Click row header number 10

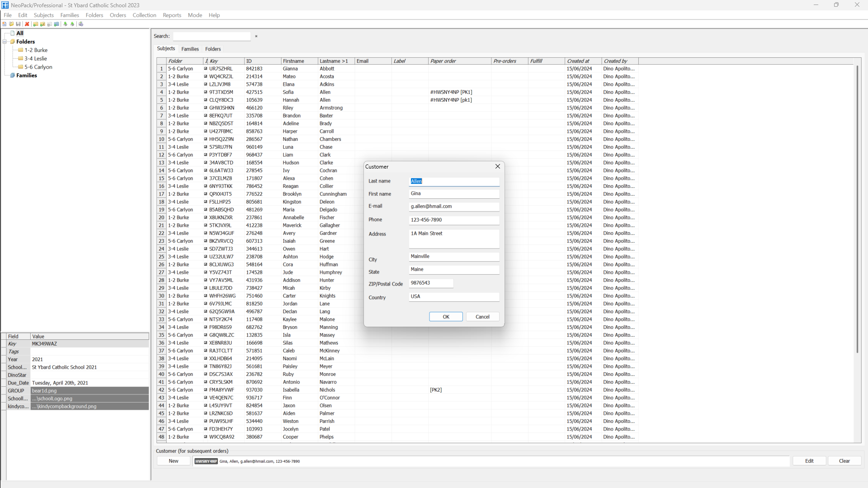pyautogui.click(x=161, y=139)
